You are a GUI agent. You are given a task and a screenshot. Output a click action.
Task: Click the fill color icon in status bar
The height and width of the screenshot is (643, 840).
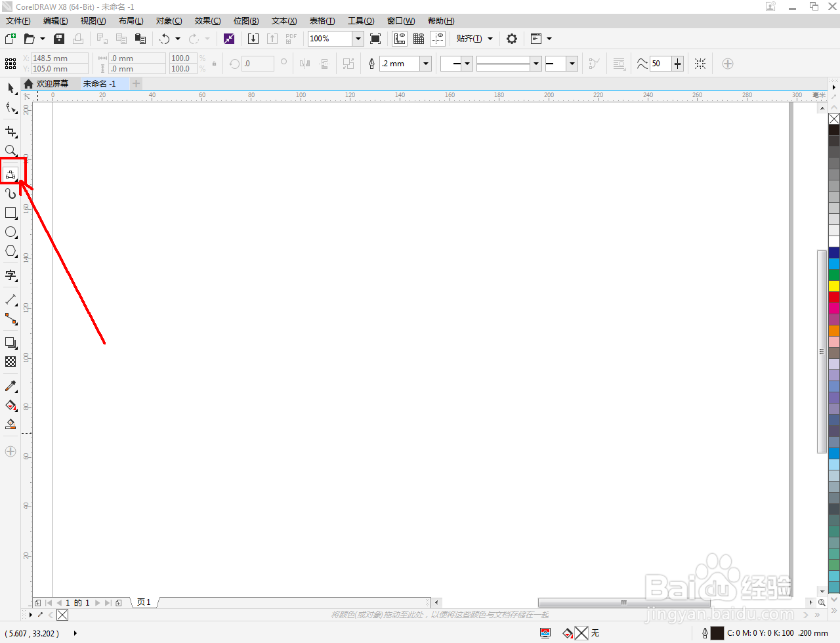568,633
